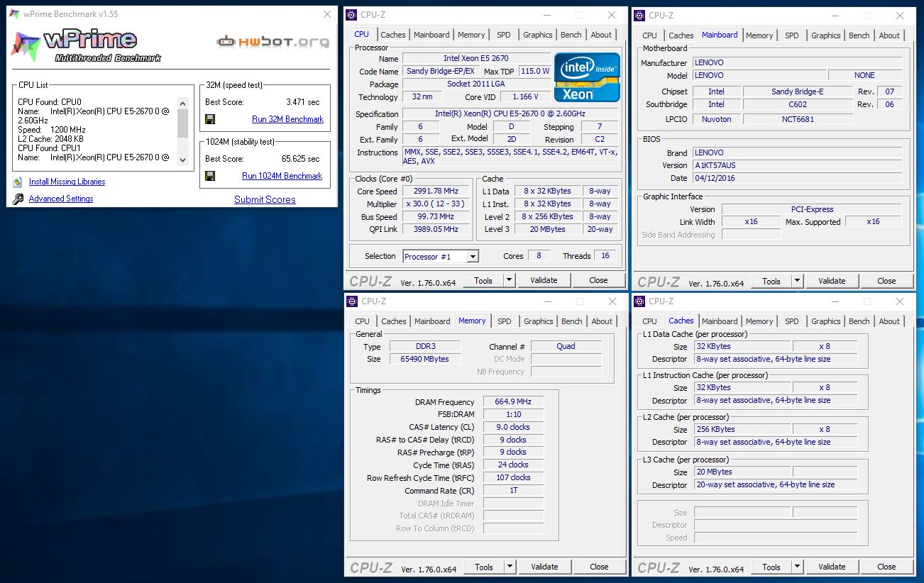This screenshot has height=583, width=924.
Task: Click the 32M best score 3.471 sec
Action: pos(303,102)
